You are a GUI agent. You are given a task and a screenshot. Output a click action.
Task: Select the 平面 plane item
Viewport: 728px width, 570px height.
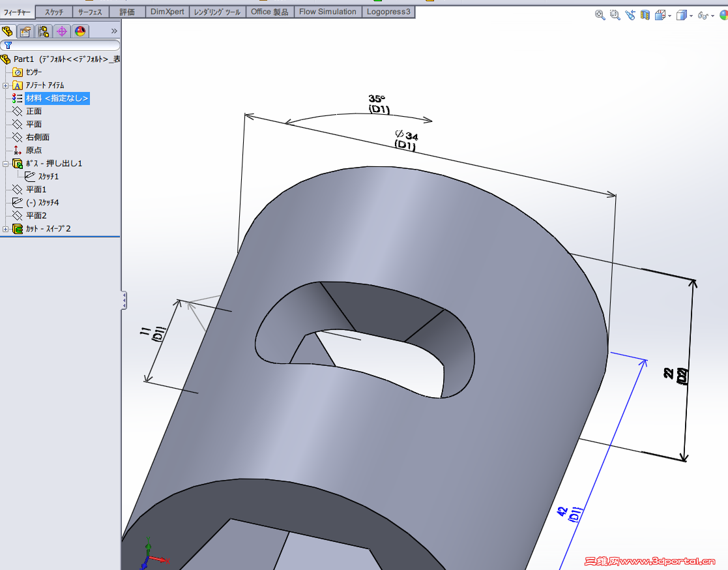coord(34,125)
